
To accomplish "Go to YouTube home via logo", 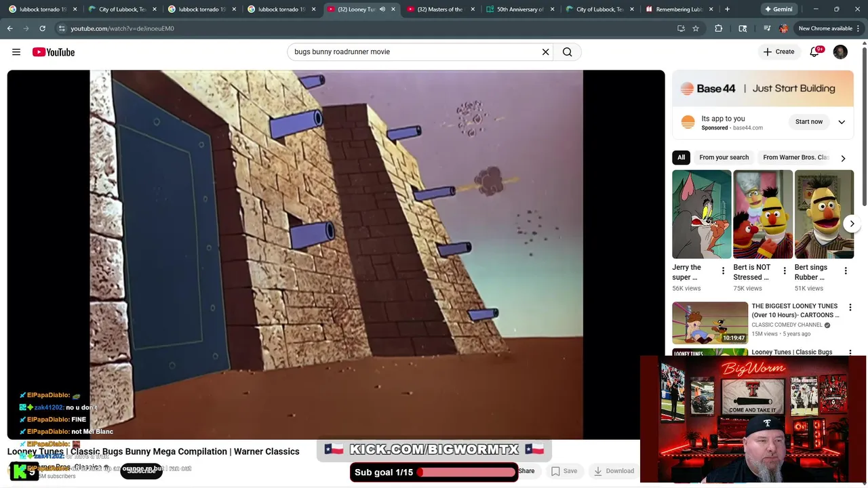I will coord(54,52).
